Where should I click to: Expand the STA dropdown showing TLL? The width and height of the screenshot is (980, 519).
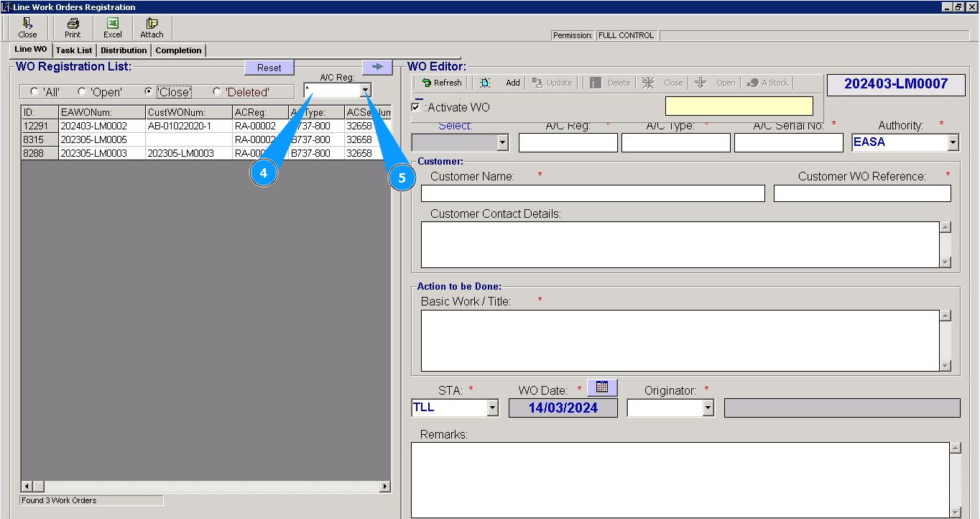pyautogui.click(x=492, y=408)
